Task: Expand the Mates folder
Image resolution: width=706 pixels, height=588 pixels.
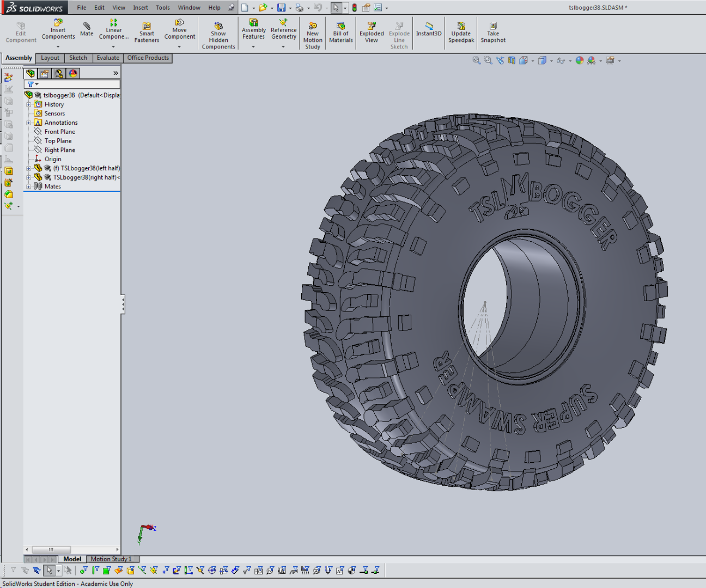Action: [x=29, y=186]
